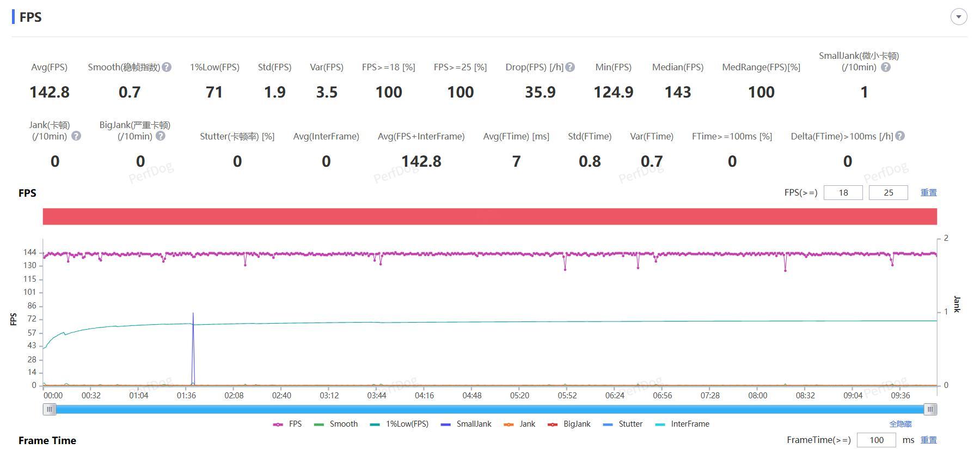Collapse the FPS panel with the arrow
The image size is (980, 449).
click(959, 16)
